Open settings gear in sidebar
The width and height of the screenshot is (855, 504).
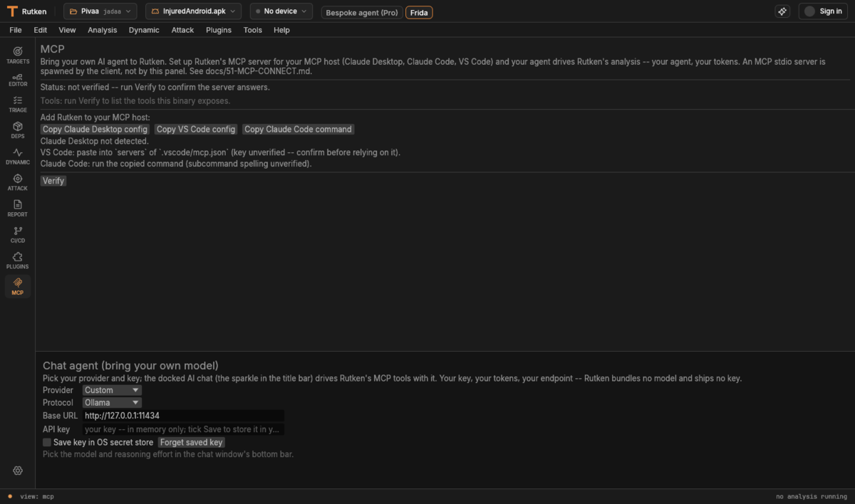(x=18, y=471)
